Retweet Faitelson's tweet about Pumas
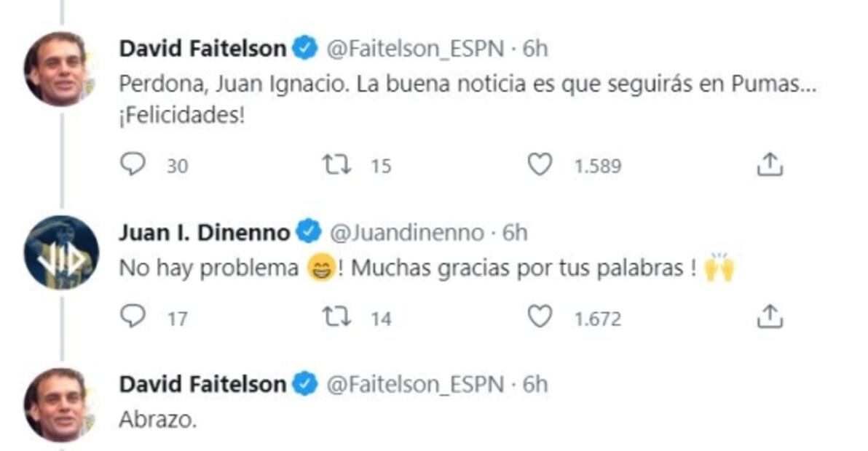The width and height of the screenshot is (868, 451). pos(337,166)
